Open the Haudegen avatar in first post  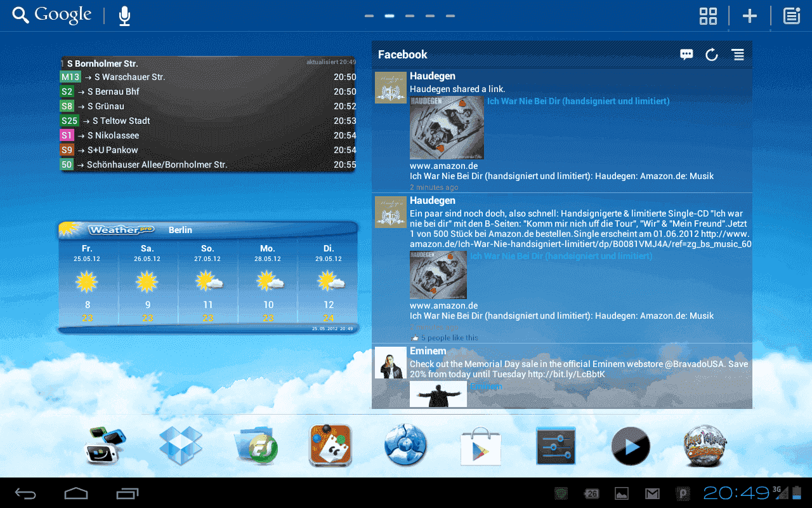tap(391, 87)
